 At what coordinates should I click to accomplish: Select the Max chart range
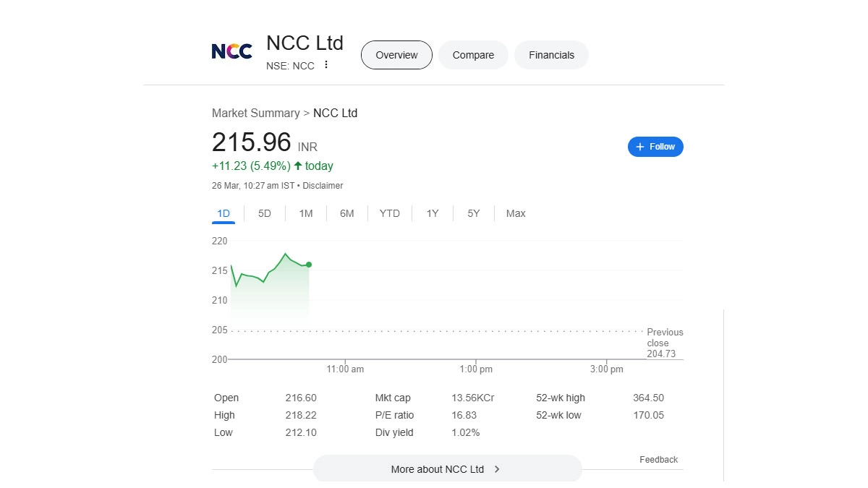coord(516,213)
